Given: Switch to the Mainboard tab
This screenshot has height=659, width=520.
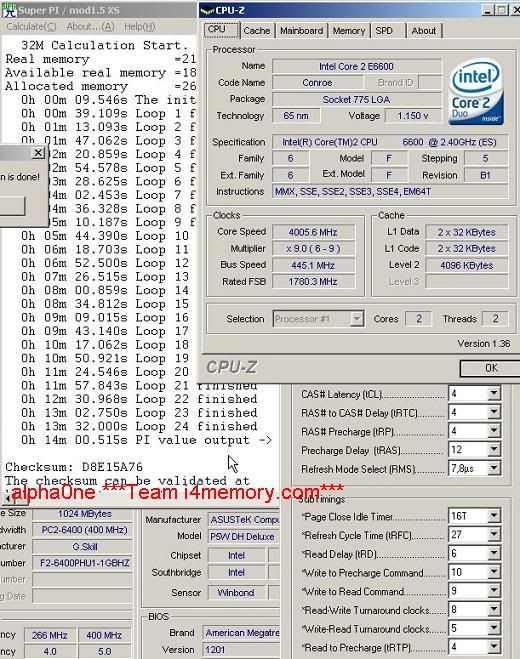Looking at the screenshot, I should pyautogui.click(x=301, y=31).
